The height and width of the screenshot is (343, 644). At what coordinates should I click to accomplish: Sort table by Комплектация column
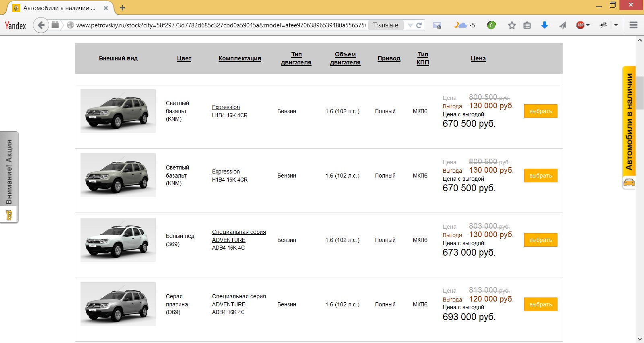[239, 58]
